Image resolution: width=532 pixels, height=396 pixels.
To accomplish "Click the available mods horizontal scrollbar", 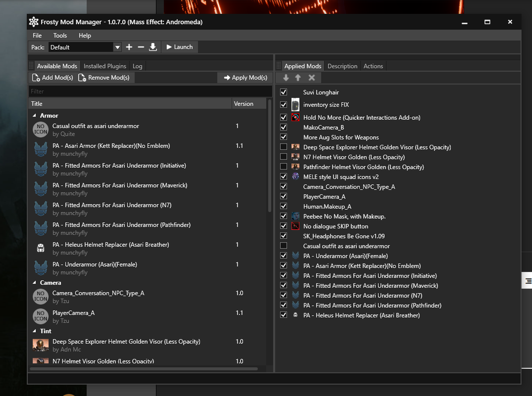I will (144, 369).
